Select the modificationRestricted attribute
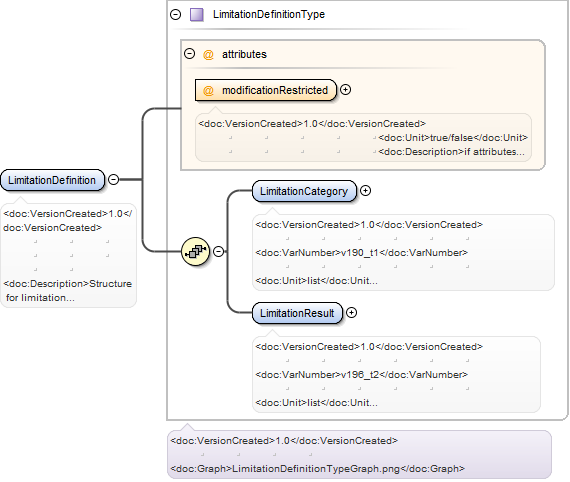The width and height of the screenshot is (570, 482). pyautogui.click(x=266, y=90)
